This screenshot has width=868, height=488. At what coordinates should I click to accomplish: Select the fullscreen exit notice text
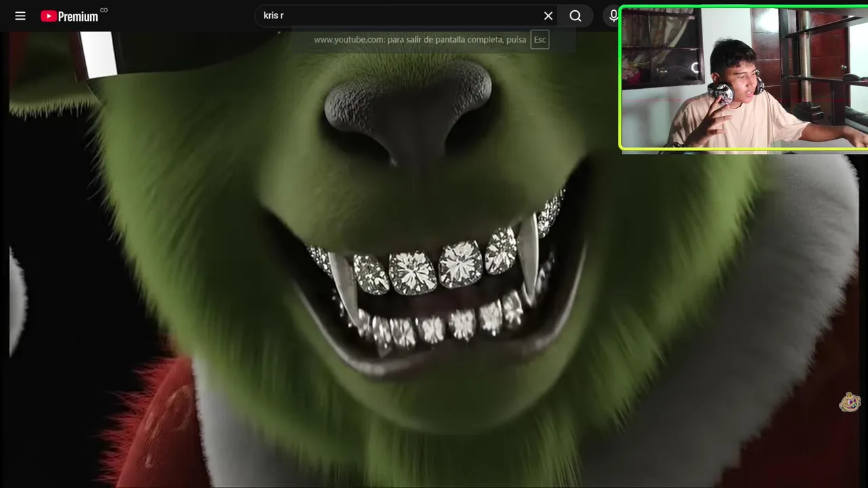click(x=420, y=40)
